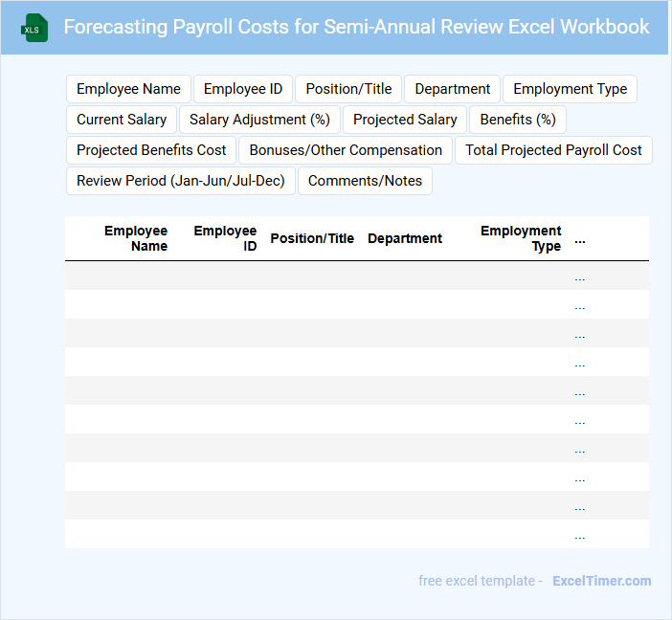Open the ExcelTimer.com link
Viewport: 672px width, 620px height.
coord(601,581)
